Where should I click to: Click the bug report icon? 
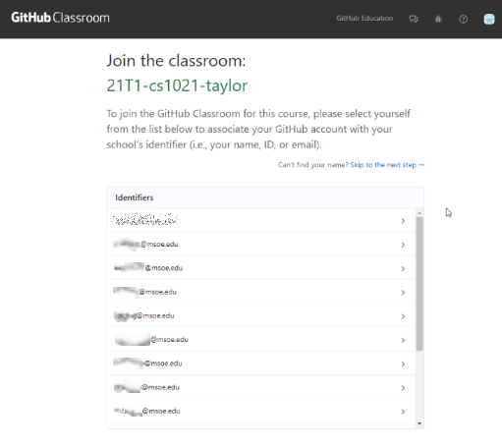pyautogui.click(x=438, y=19)
